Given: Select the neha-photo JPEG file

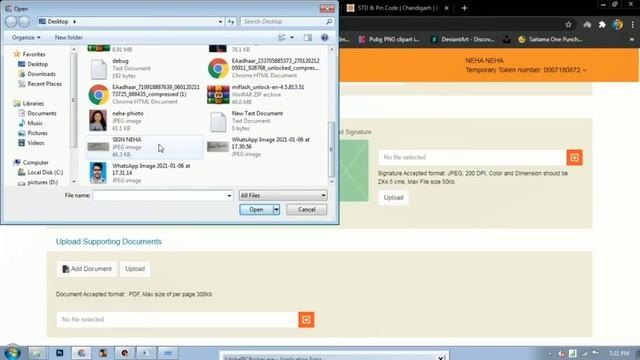Looking at the screenshot, I should 144,121.
